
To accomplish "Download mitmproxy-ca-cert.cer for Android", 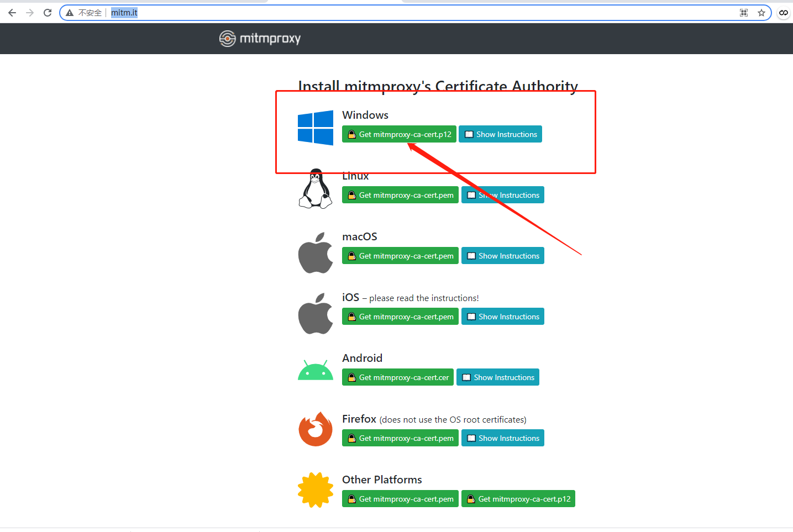I will click(x=397, y=377).
